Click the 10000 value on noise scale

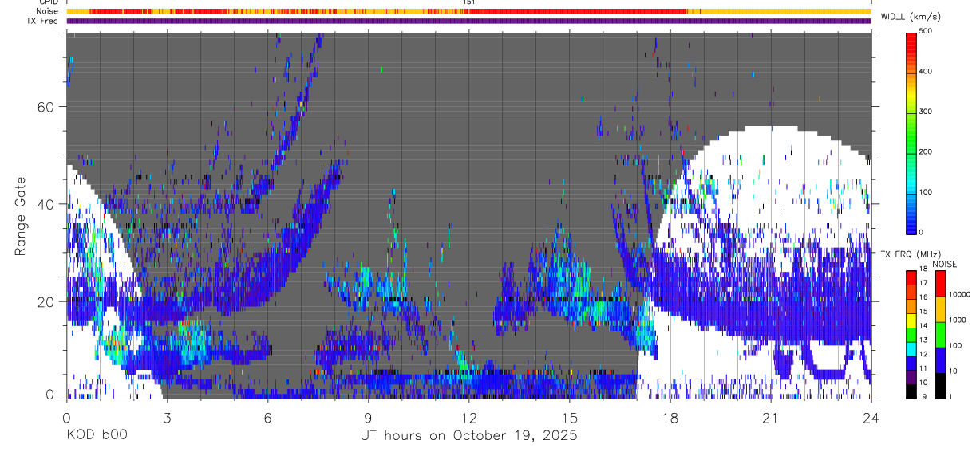pyautogui.click(x=959, y=294)
